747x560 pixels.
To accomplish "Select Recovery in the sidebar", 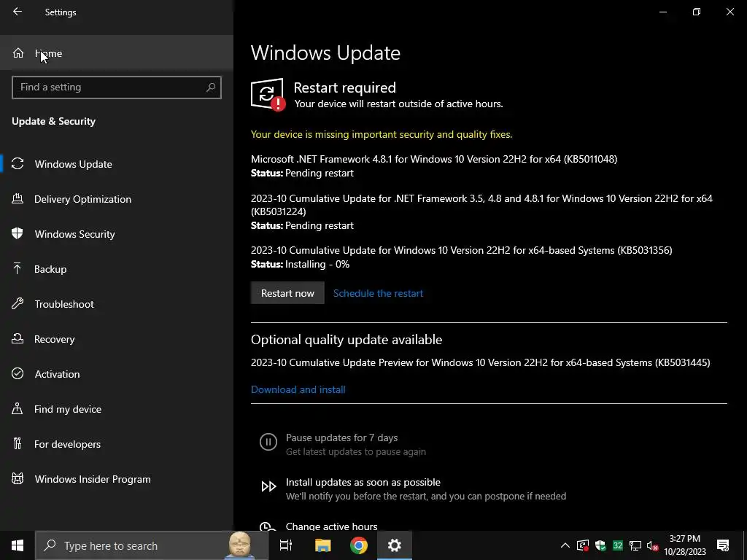I will [x=117, y=339].
